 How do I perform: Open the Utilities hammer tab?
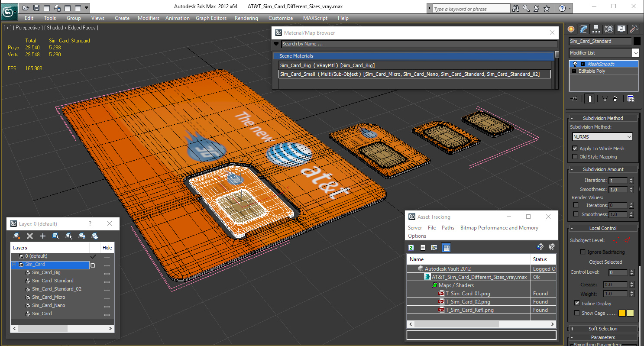pyautogui.click(x=634, y=29)
